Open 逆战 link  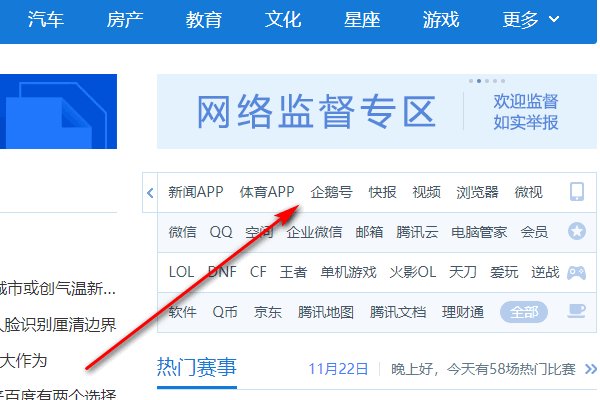tap(545, 272)
